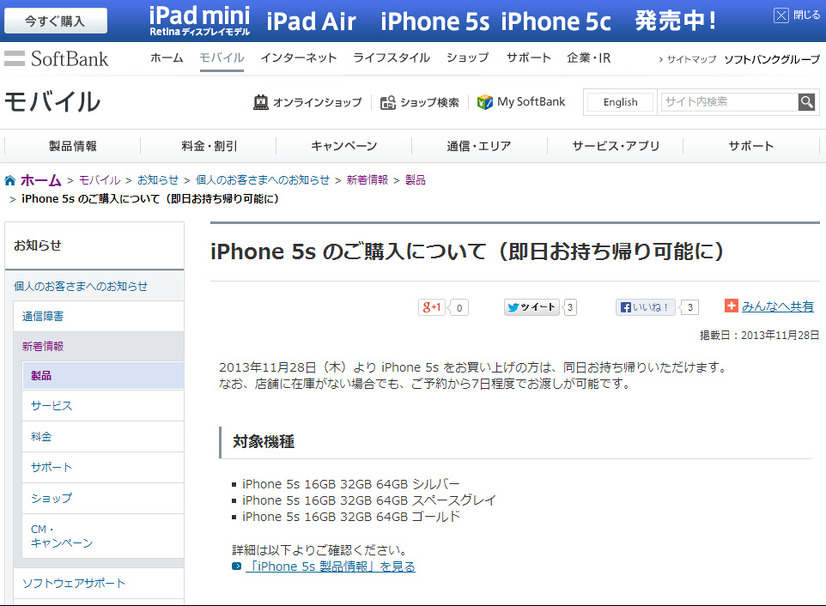This screenshot has height=606, width=826.
Task: Open ショップ in top navigation
Action: (x=468, y=58)
